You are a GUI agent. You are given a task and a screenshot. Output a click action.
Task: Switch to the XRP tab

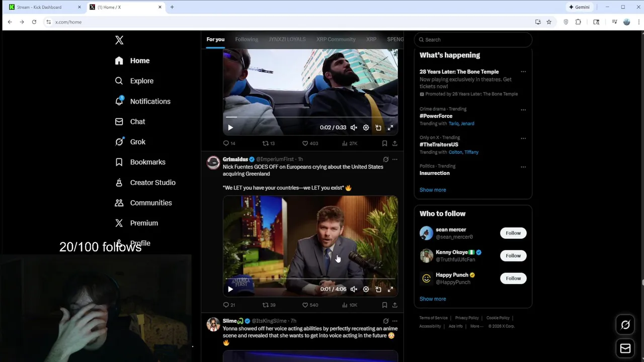click(x=371, y=39)
